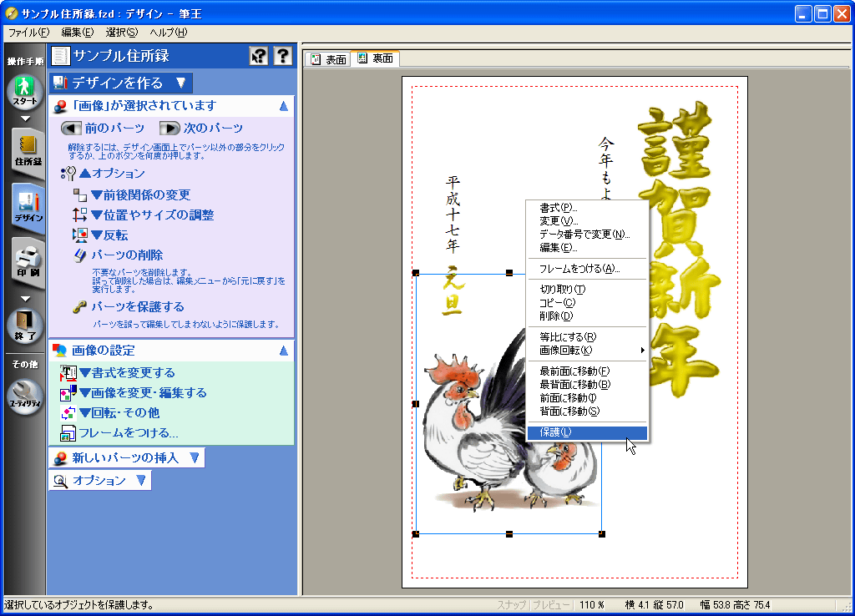855x616 pixels.
Task: Click the パーツの削除 link
Action: [x=127, y=255]
